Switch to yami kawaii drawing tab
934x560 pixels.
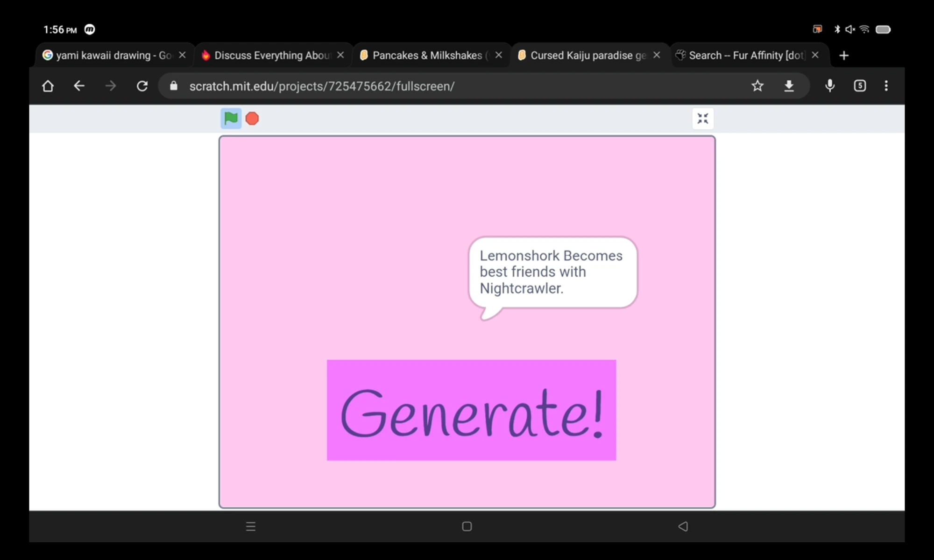107,56
